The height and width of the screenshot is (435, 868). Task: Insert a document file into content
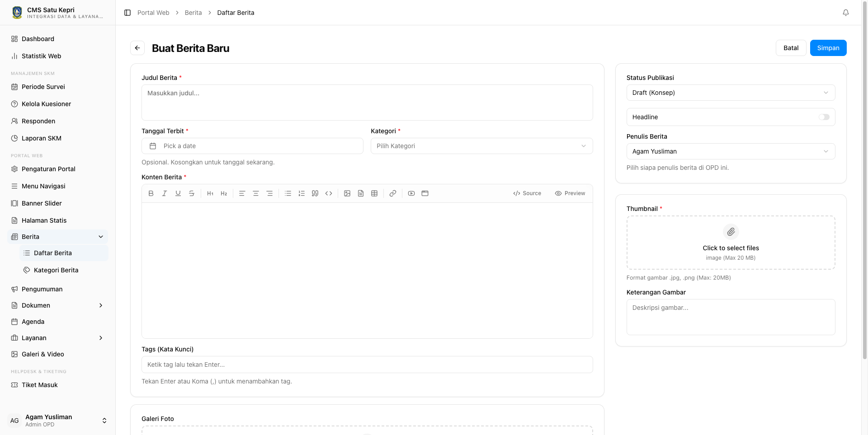(361, 193)
